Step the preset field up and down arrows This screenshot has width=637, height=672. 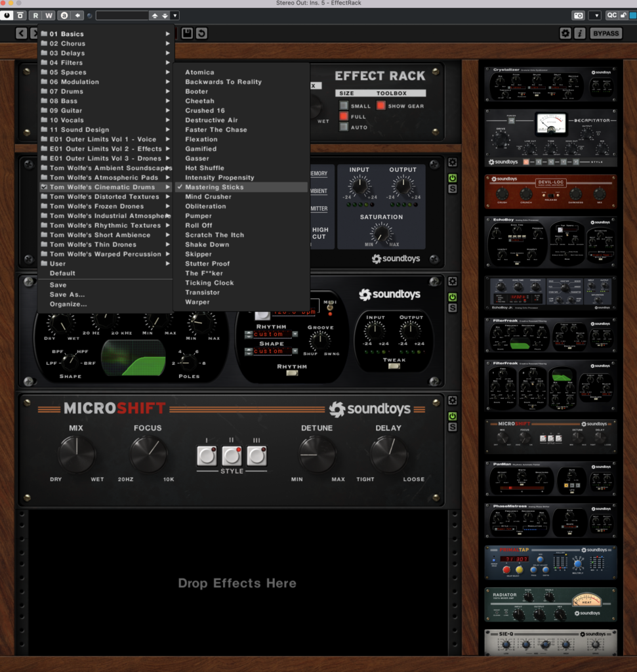[160, 16]
